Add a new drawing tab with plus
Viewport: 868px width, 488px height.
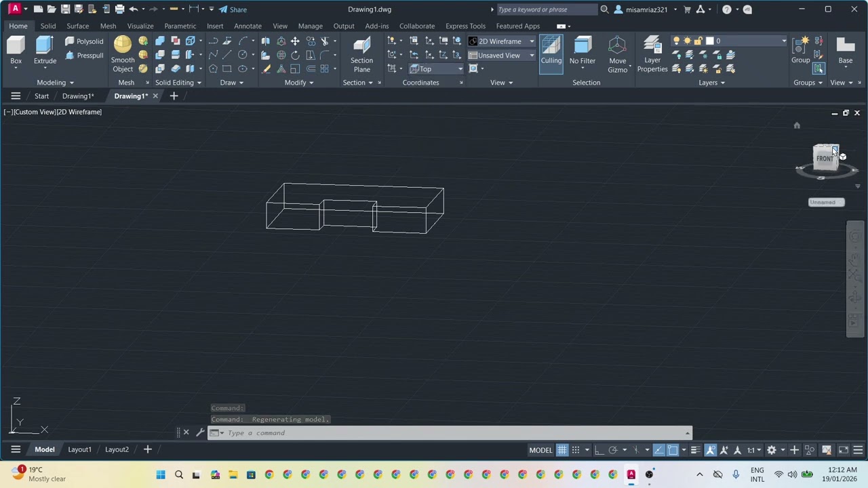point(174,96)
